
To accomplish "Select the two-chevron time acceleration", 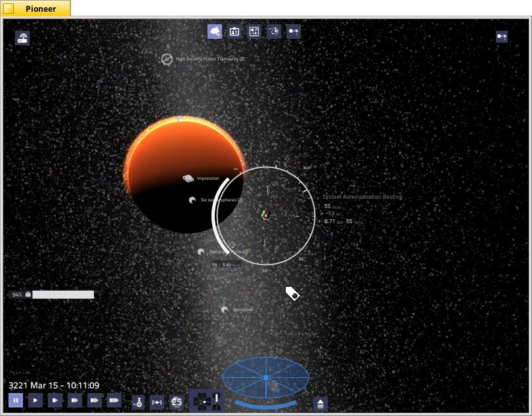I will (x=55, y=400).
